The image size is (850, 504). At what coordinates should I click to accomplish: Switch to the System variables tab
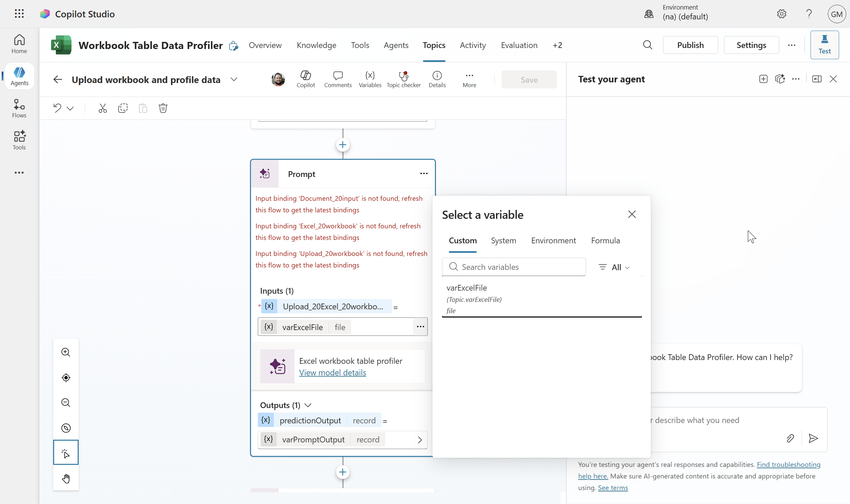tap(503, 241)
